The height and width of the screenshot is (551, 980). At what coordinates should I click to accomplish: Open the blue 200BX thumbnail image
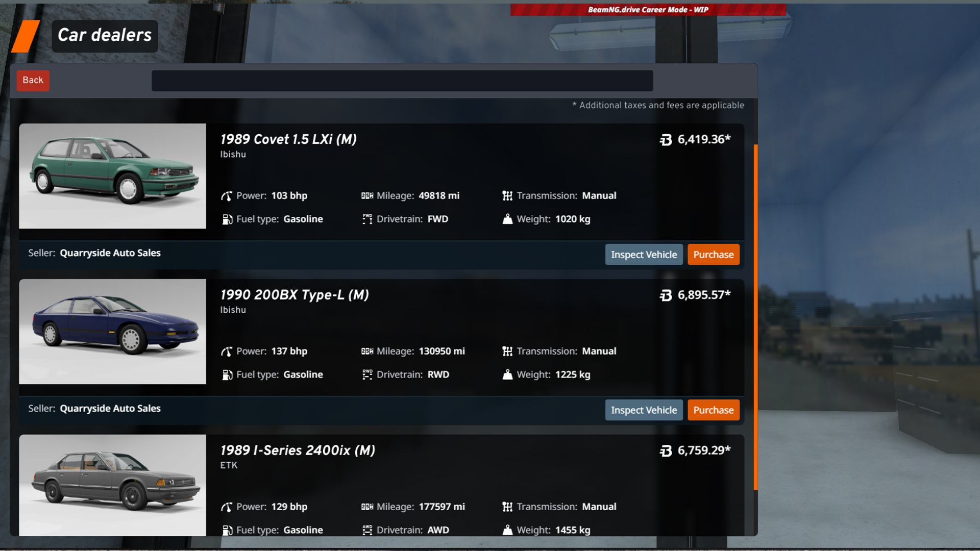[112, 332]
